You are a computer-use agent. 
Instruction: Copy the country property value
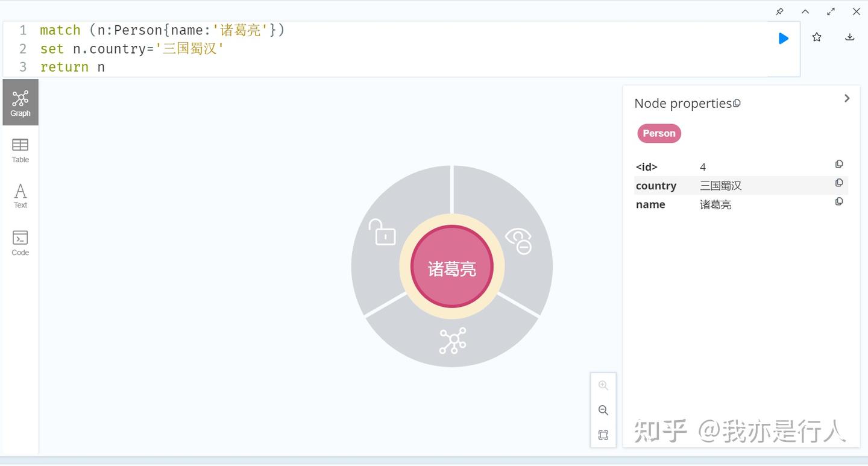click(x=839, y=183)
